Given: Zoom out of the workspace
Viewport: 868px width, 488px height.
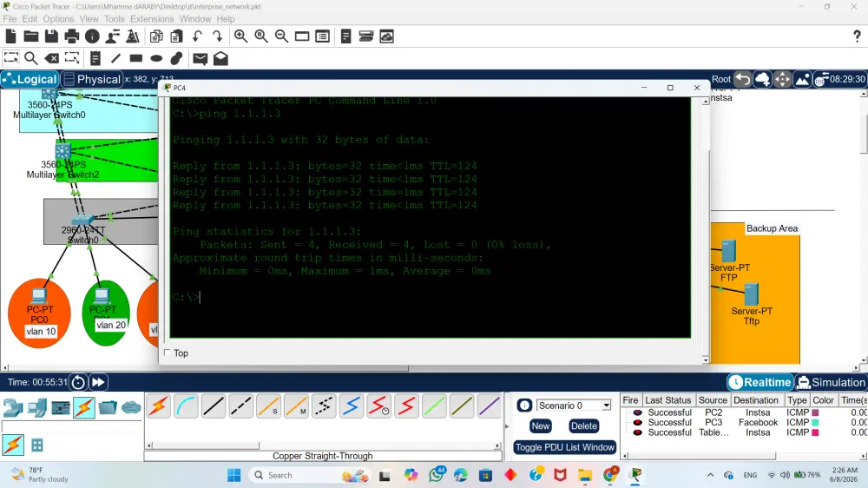Looking at the screenshot, I should 282,36.
